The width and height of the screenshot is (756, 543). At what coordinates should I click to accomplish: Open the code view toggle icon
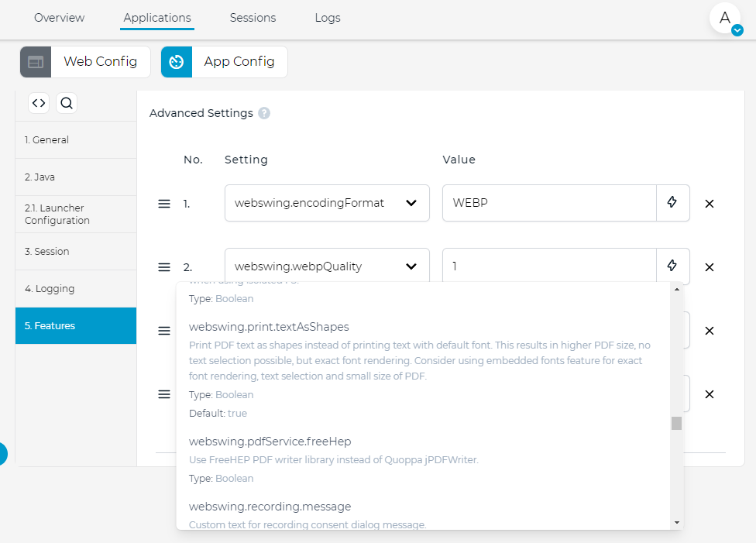pyautogui.click(x=39, y=103)
